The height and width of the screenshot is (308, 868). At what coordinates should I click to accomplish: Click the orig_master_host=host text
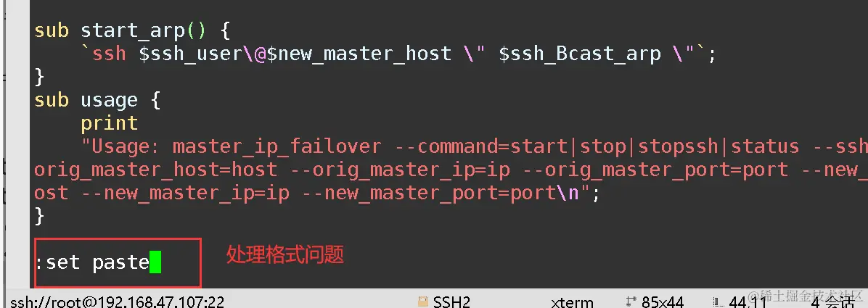155,170
